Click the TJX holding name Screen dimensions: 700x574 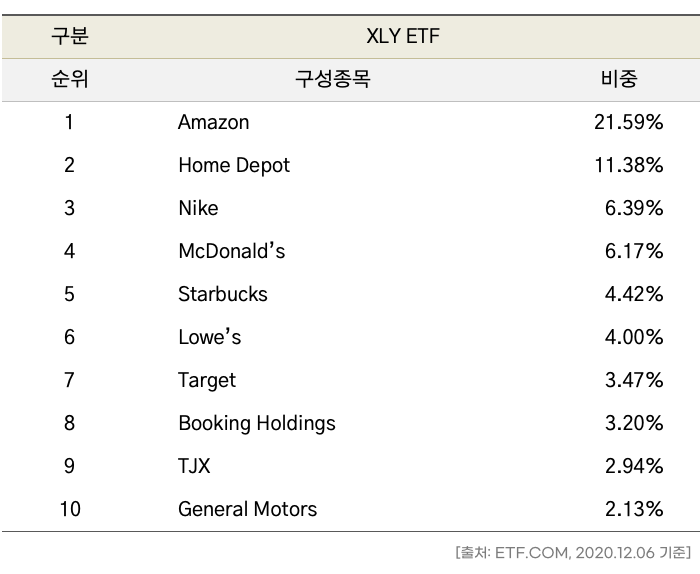point(194,466)
